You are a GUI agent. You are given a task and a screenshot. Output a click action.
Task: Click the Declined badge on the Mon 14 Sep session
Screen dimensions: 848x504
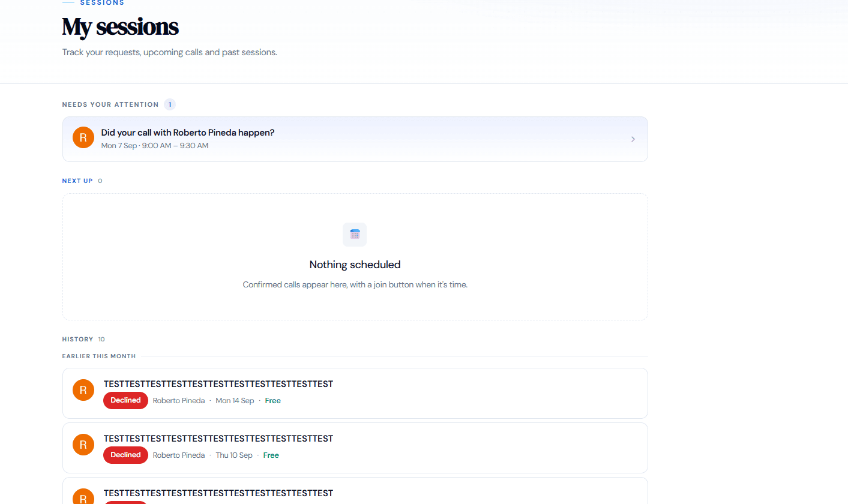point(125,400)
